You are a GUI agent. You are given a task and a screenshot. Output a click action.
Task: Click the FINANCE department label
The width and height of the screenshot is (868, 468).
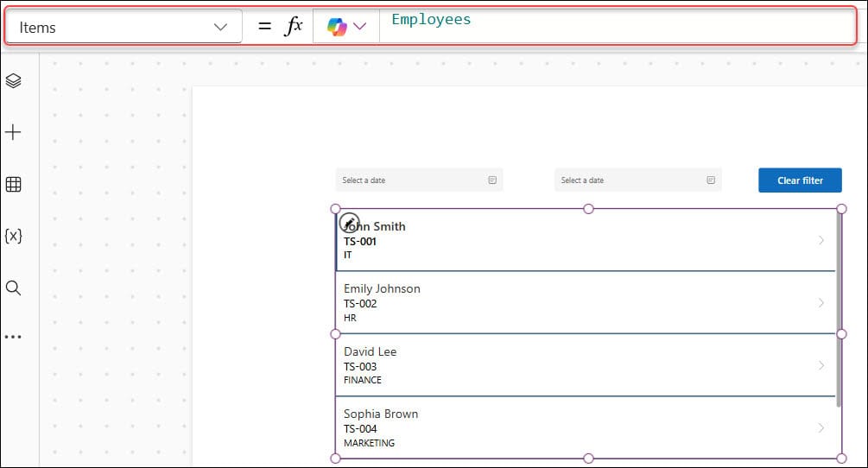[363, 380]
